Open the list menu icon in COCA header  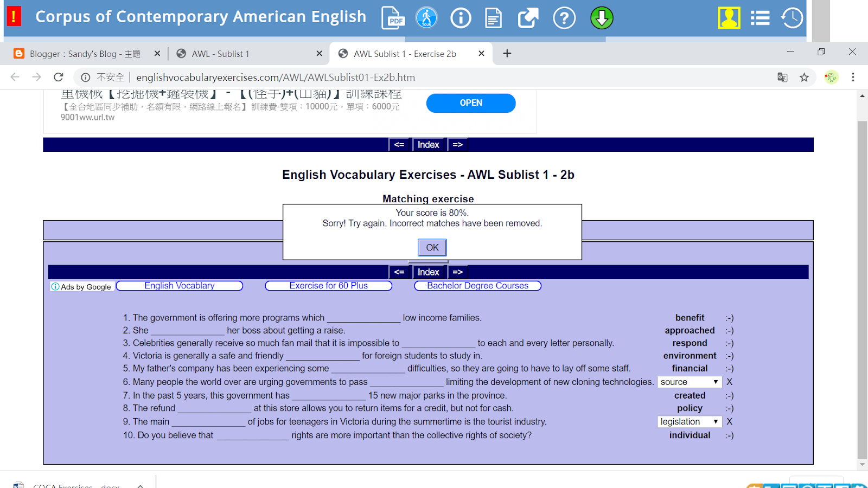coord(760,18)
